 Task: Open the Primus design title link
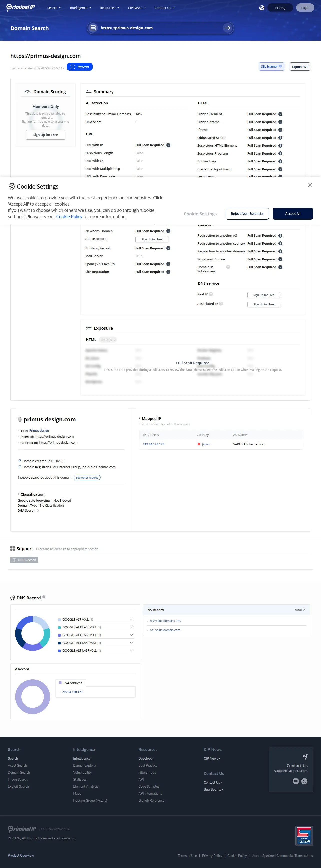coord(39,431)
